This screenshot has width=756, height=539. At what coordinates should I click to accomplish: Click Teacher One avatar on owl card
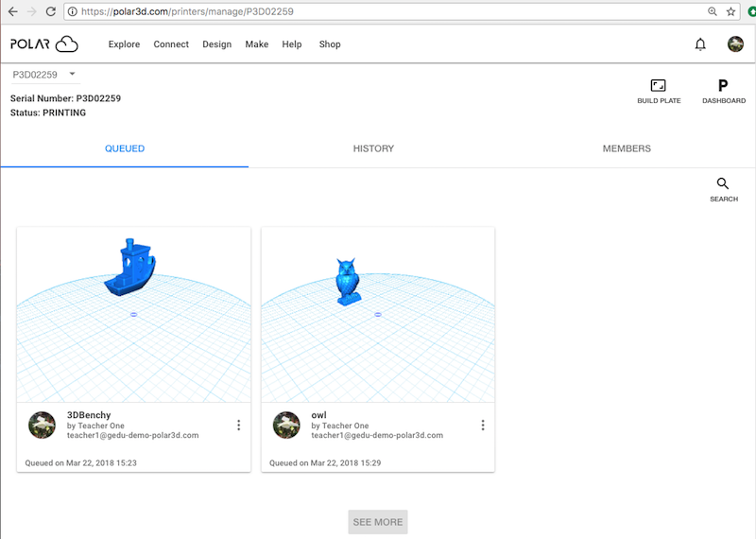[286, 426]
